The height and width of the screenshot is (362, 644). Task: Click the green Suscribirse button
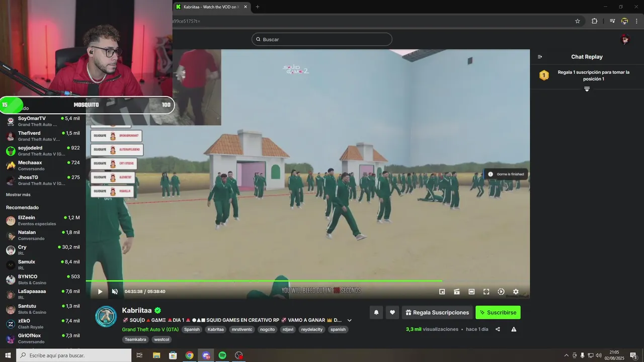498,312
